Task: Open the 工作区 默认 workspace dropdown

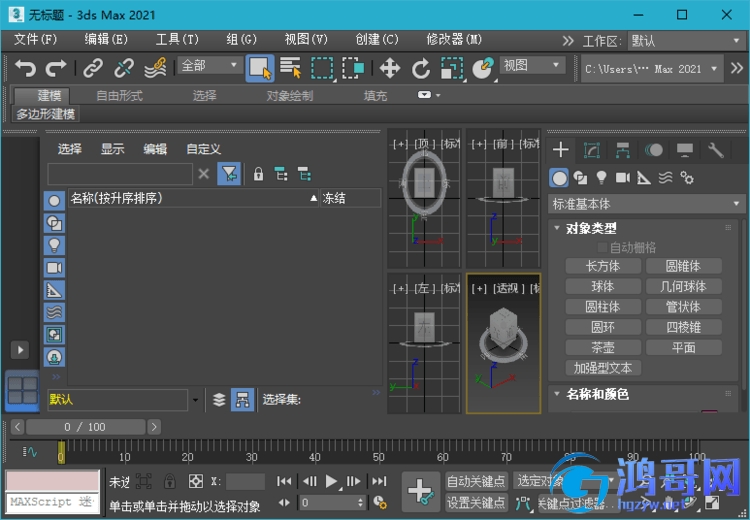Action: [x=686, y=41]
